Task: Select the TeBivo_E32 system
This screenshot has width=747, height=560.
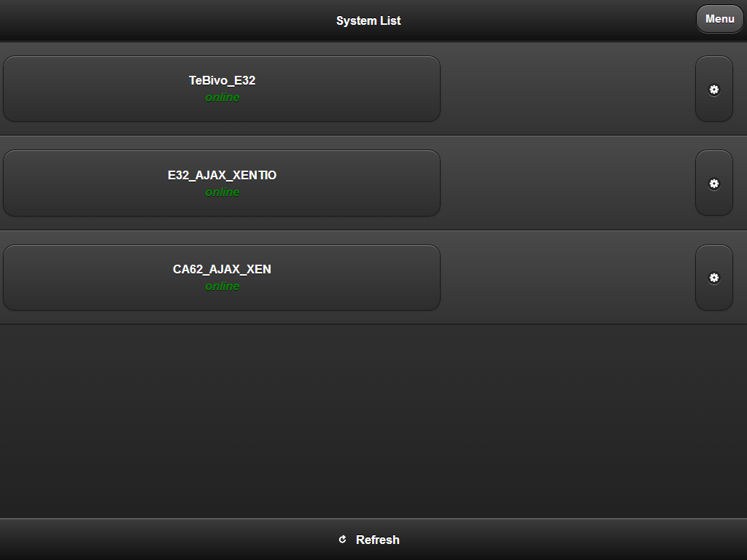Action: (222, 88)
